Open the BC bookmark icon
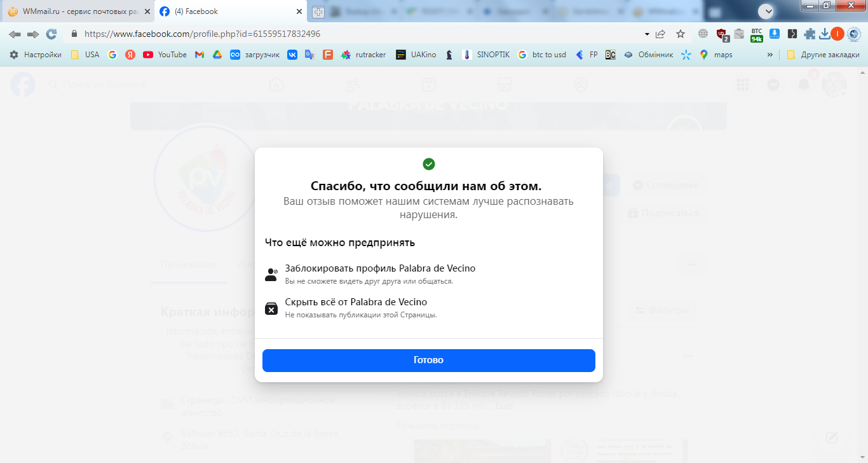Image resolution: width=868 pixels, height=463 pixels. (610, 55)
